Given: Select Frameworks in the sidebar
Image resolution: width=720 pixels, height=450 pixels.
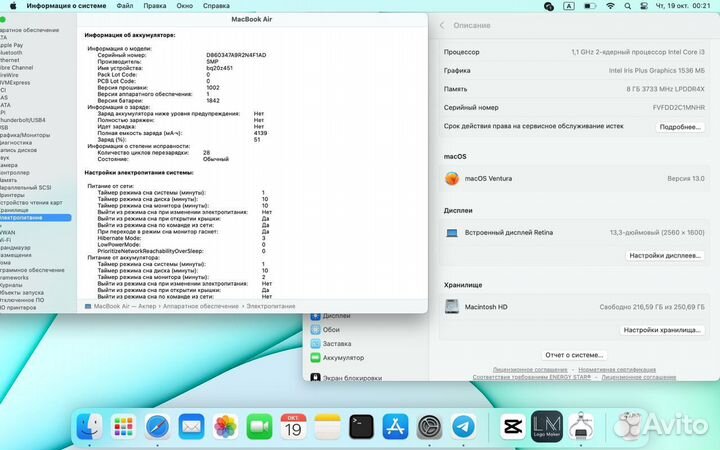Looking at the screenshot, I should (x=14, y=277).
